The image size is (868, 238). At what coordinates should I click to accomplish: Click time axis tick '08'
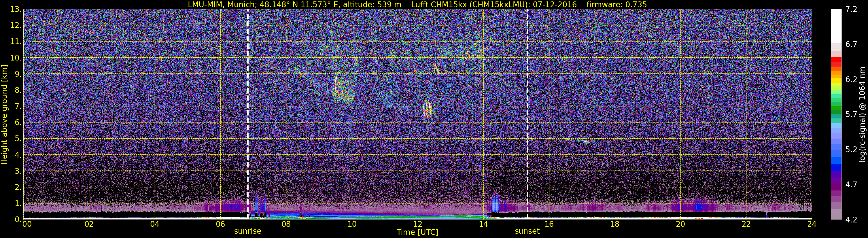tap(286, 224)
